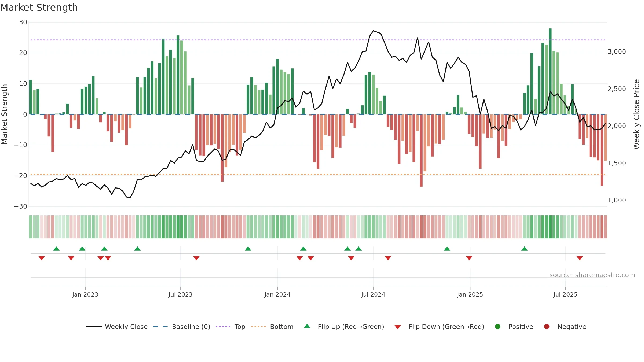
Task: Click the Jan 2024 axis label
Action: pos(277,294)
